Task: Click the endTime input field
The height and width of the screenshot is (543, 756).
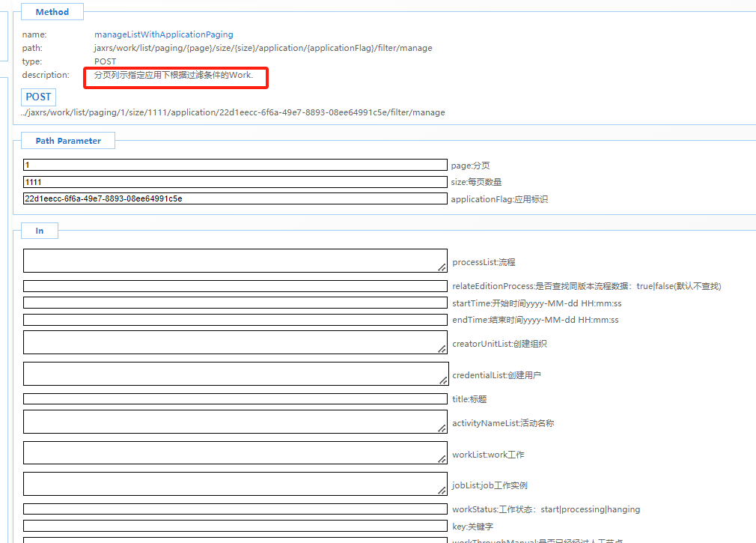Action: (235, 320)
